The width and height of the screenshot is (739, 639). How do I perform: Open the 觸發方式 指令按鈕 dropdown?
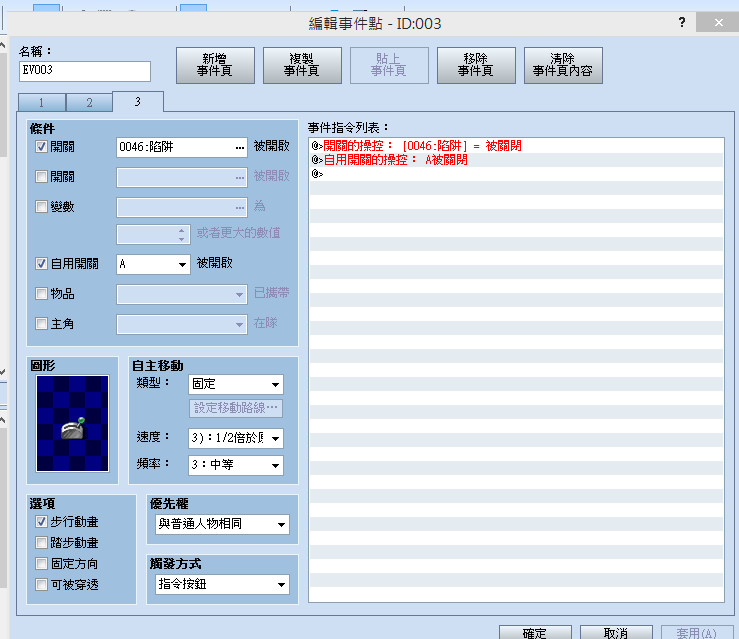[222, 584]
